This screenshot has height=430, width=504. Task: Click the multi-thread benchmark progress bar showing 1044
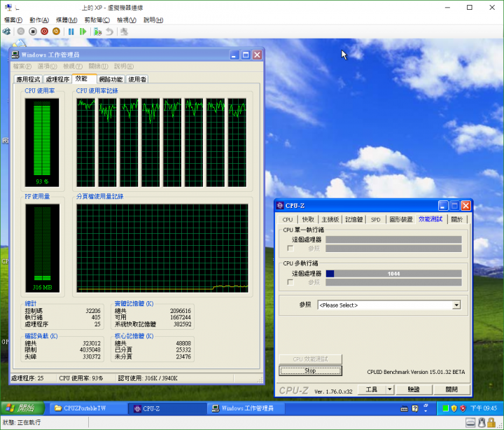point(393,274)
